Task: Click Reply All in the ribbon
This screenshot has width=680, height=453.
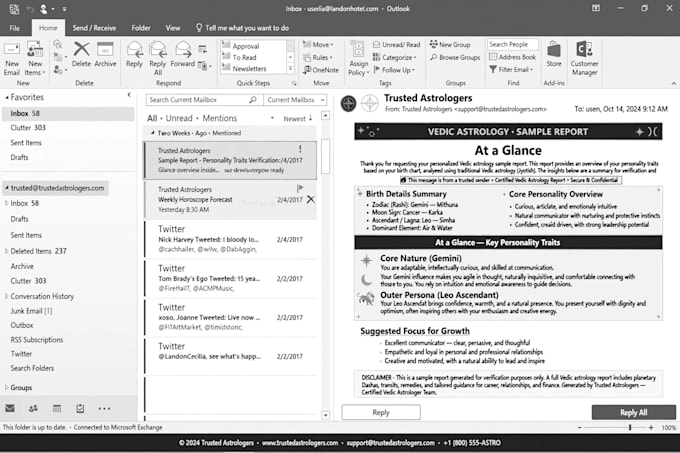Action: [158, 59]
